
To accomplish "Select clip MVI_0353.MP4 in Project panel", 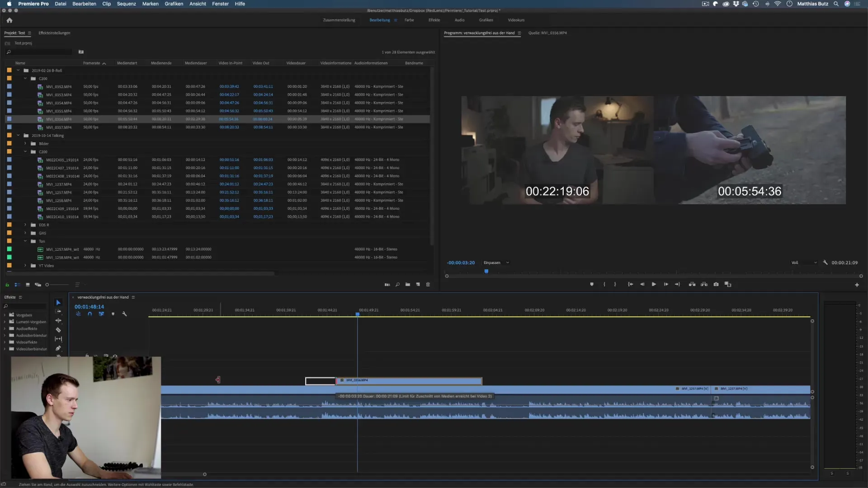I will (59, 95).
